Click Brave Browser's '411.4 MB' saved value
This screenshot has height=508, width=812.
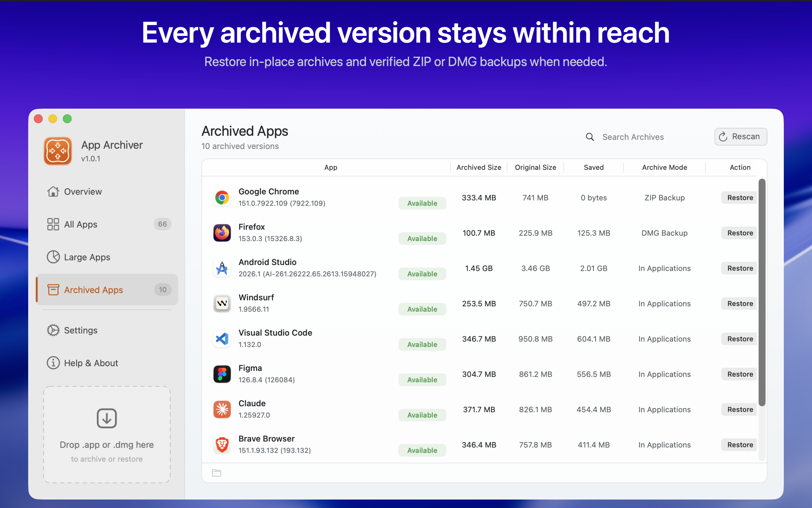(593, 444)
